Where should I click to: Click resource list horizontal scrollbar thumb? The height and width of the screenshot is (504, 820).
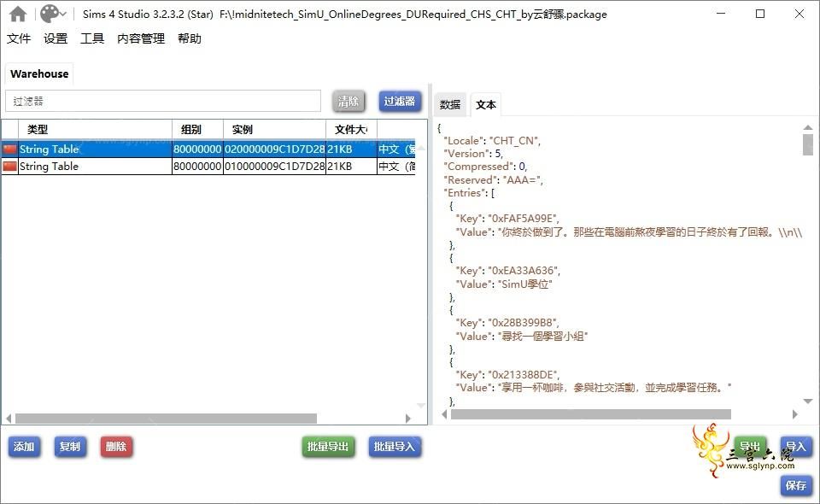tap(166, 419)
